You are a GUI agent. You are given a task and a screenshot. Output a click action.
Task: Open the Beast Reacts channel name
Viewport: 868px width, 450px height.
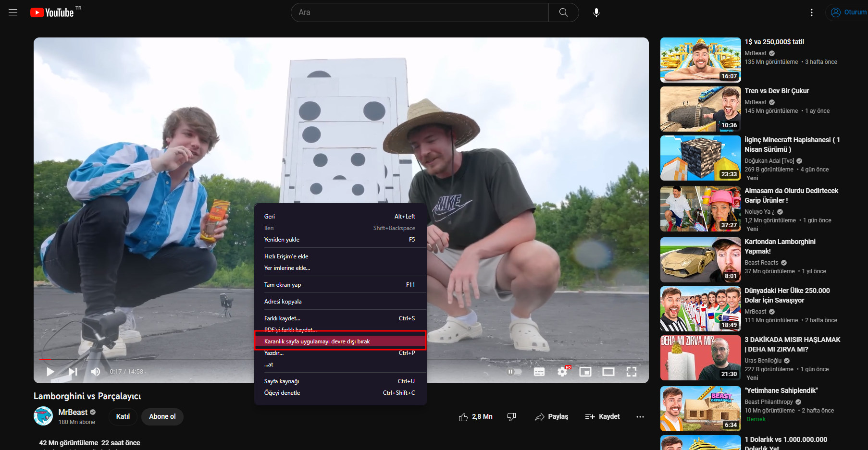[x=761, y=263]
